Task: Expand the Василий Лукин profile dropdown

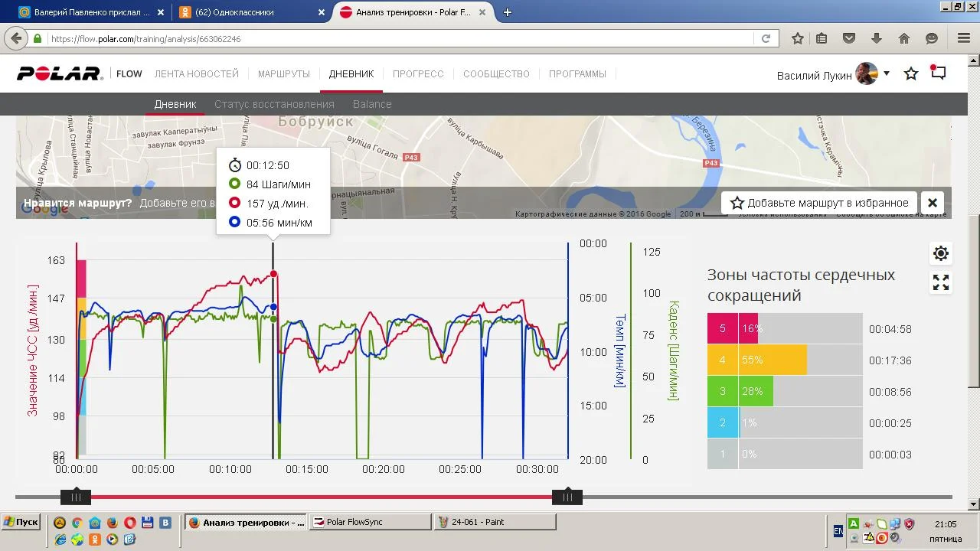Action: (x=887, y=73)
